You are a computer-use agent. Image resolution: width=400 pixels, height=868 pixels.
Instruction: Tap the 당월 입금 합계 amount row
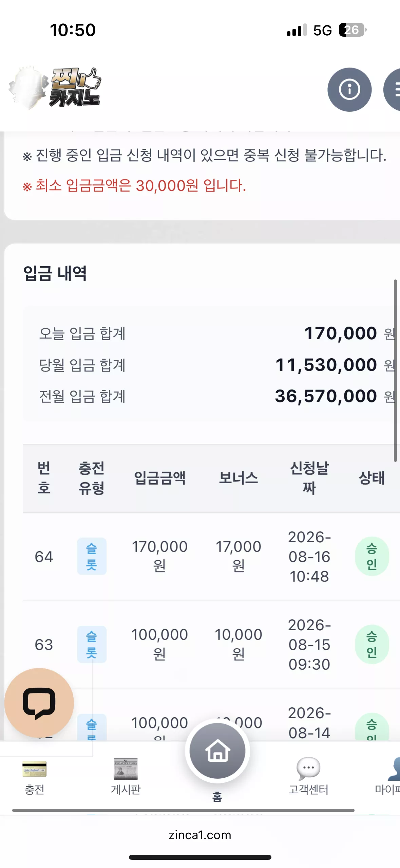217,365
